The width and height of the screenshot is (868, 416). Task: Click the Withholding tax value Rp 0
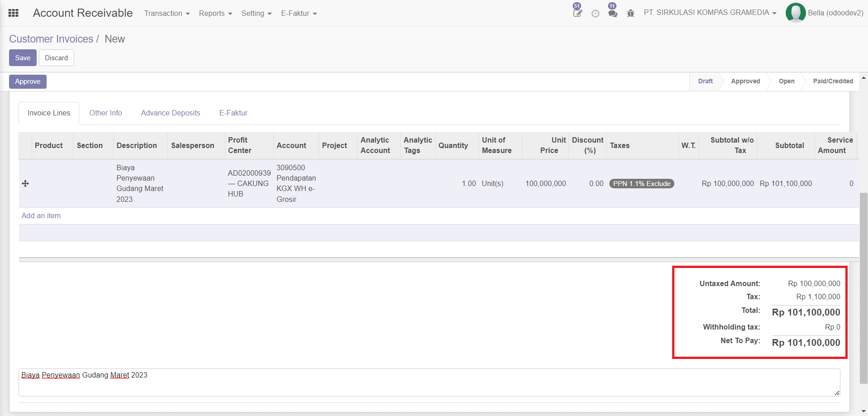(832, 327)
